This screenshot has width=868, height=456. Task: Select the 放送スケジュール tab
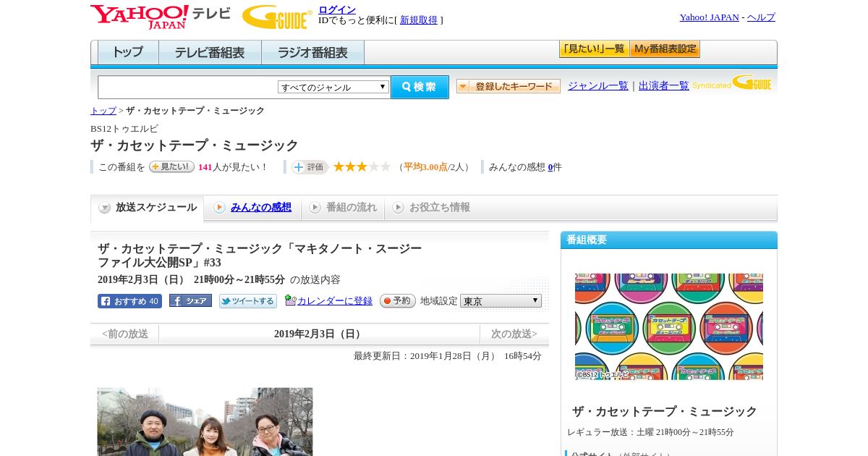[x=147, y=208]
